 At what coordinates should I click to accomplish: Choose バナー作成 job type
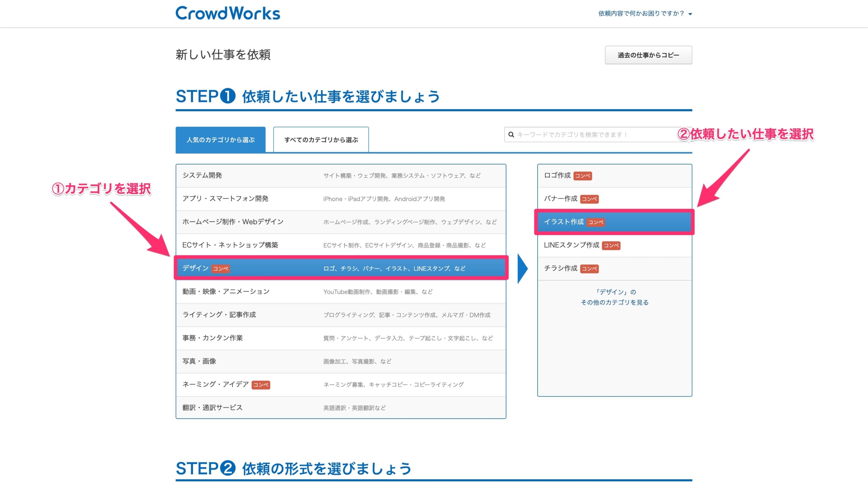click(560, 199)
